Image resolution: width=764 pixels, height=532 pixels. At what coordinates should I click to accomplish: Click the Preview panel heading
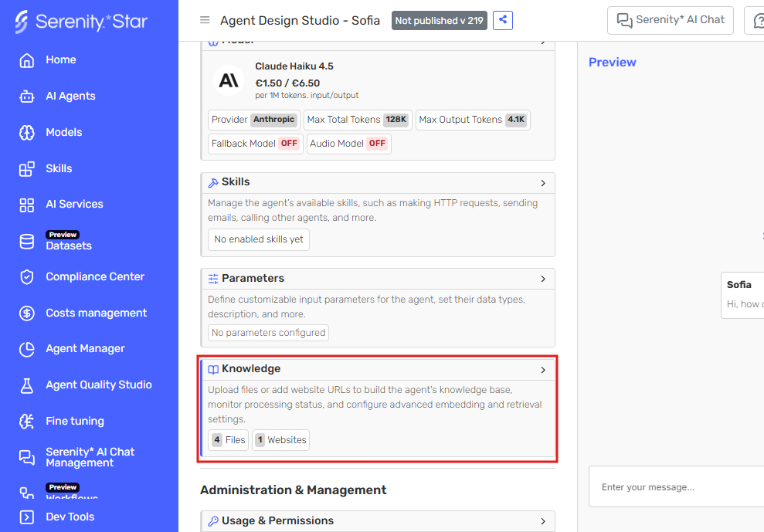tap(612, 63)
